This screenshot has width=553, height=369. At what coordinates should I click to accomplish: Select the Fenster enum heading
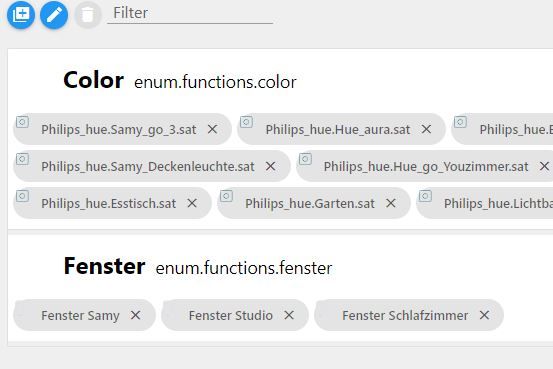pos(104,266)
